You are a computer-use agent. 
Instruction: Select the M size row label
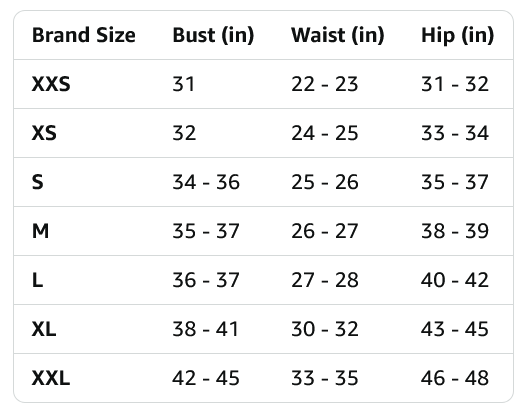point(40,231)
